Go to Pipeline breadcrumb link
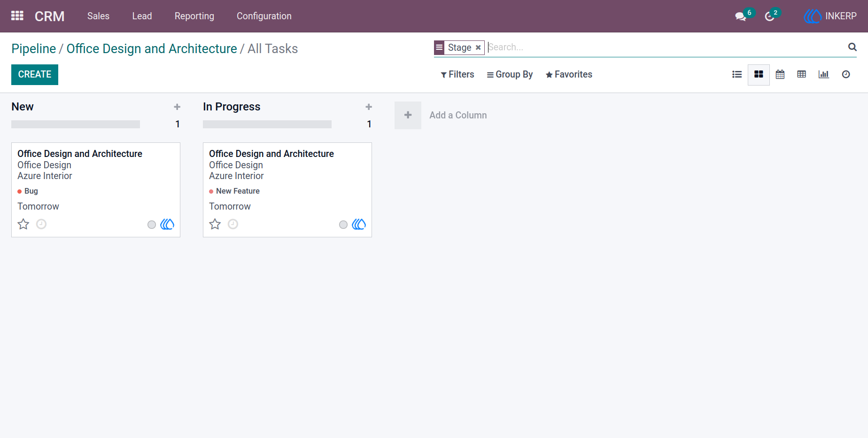This screenshot has width=868, height=438. click(34, 48)
